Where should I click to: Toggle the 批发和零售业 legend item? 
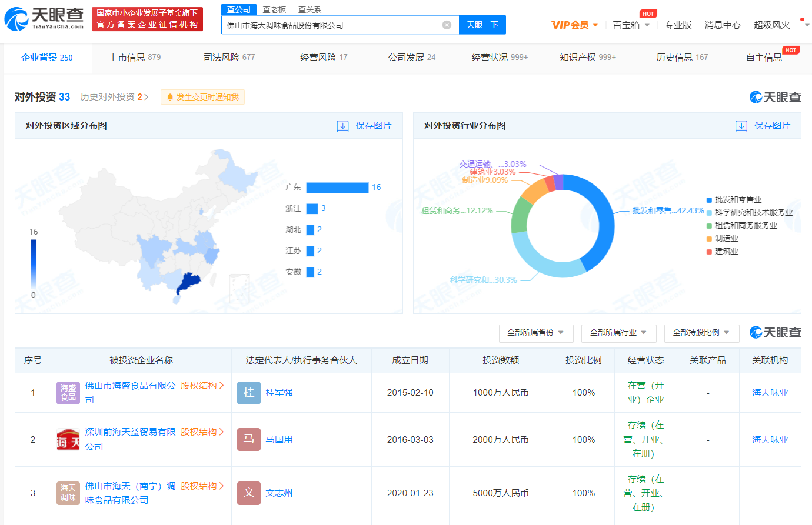734,200
